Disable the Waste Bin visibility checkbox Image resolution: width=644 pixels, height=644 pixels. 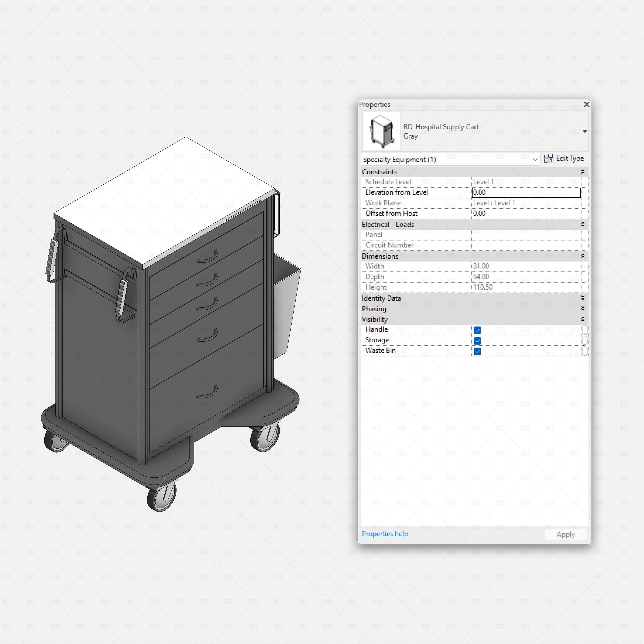click(x=477, y=351)
